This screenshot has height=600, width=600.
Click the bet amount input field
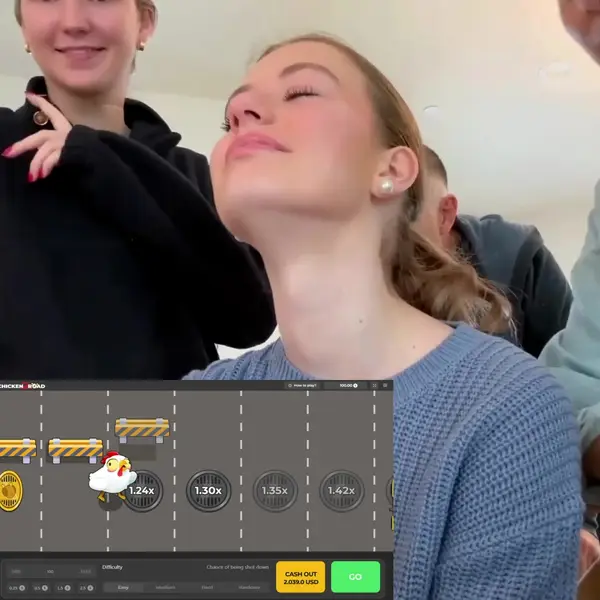click(51, 571)
